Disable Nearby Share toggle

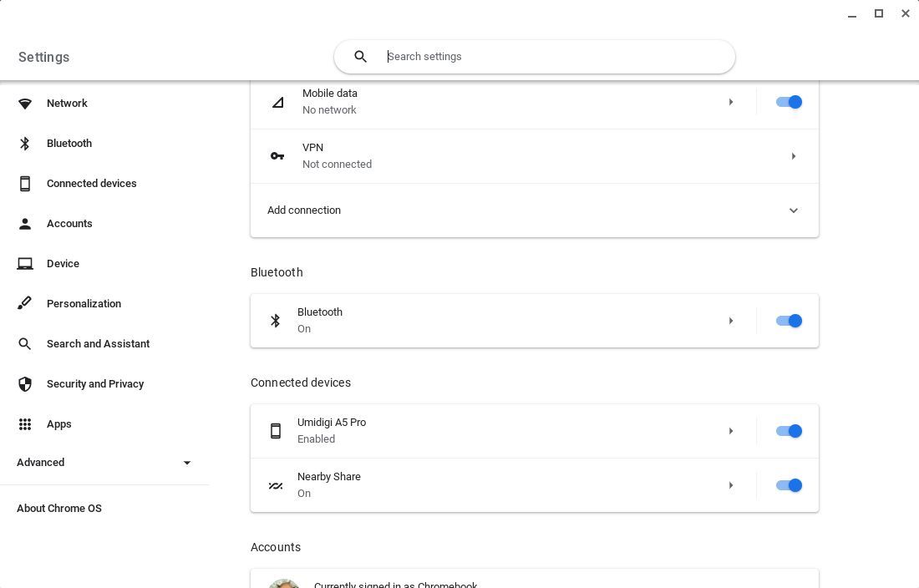coord(788,485)
